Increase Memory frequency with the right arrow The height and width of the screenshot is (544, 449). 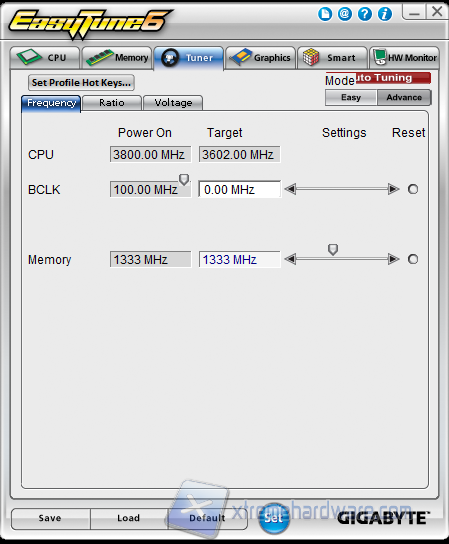click(393, 259)
